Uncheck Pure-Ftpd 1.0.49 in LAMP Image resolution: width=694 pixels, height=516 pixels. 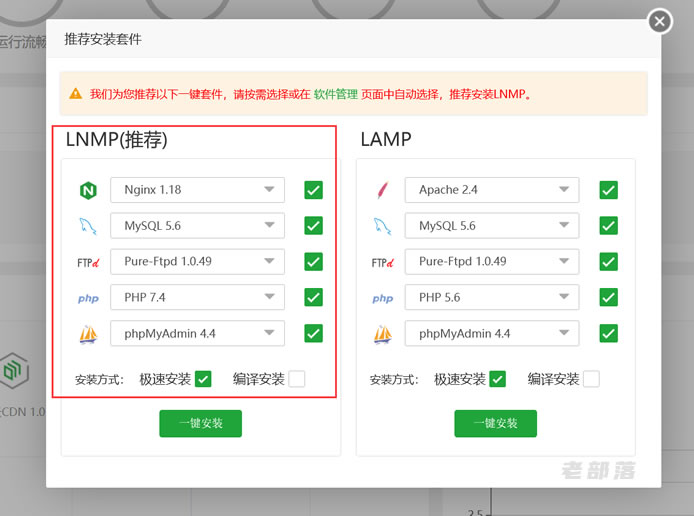[x=609, y=262]
